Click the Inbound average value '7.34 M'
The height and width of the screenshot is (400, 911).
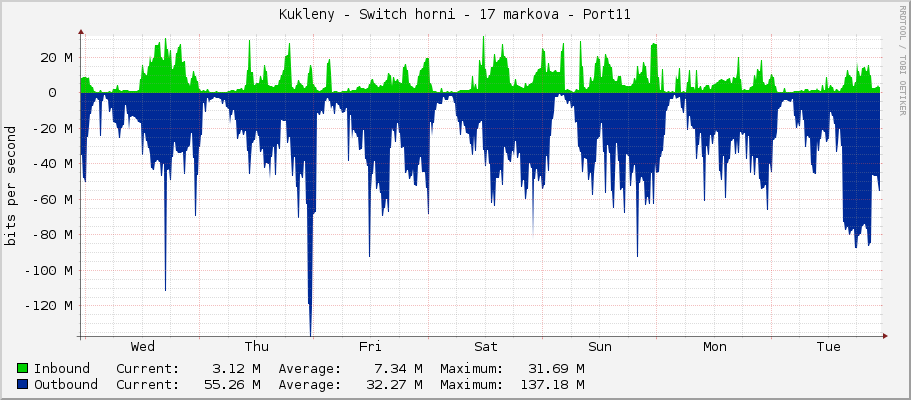tap(399, 369)
